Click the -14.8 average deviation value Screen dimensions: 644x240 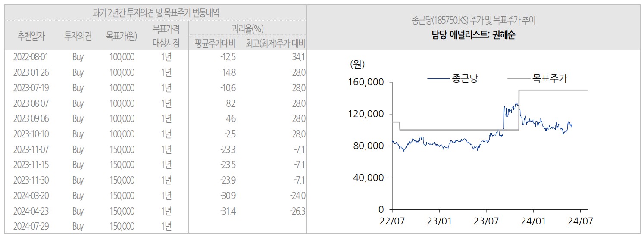tap(228, 72)
